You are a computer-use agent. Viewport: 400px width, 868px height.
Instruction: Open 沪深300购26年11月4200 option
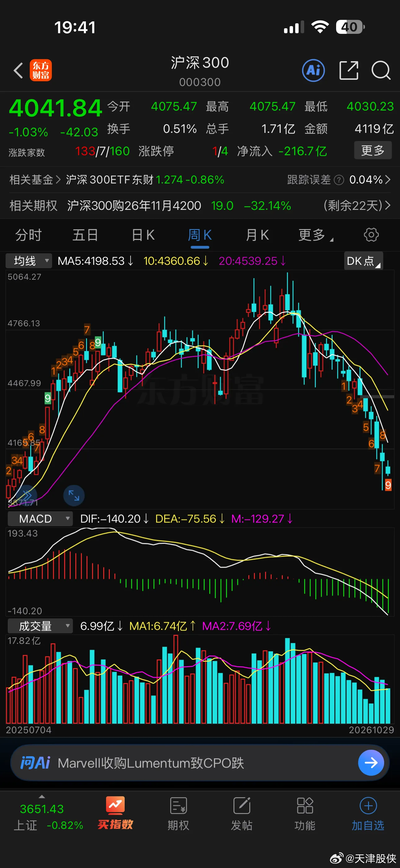point(134,206)
